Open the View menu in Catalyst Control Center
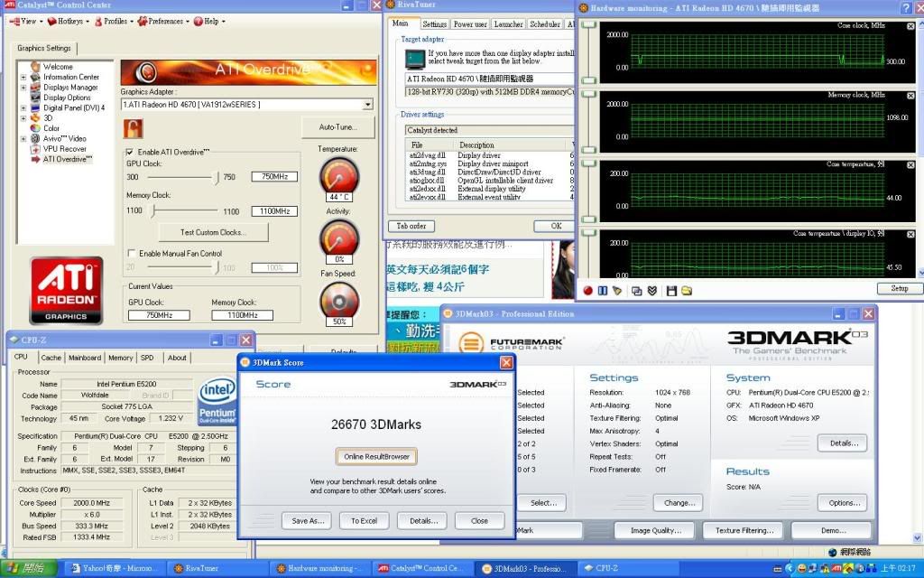Viewport: 924px width, 578px height. coord(25,22)
